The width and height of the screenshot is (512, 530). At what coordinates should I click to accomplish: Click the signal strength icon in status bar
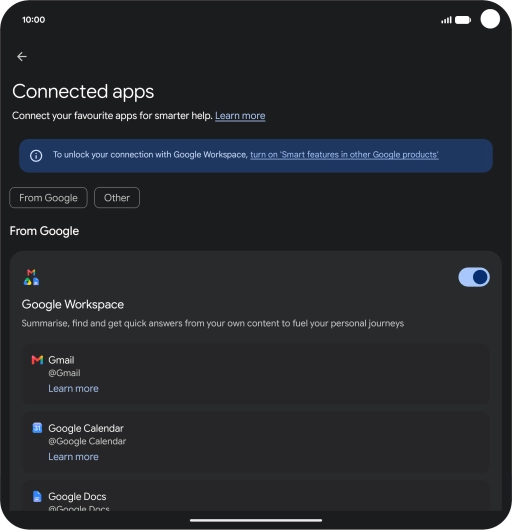(446, 20)
